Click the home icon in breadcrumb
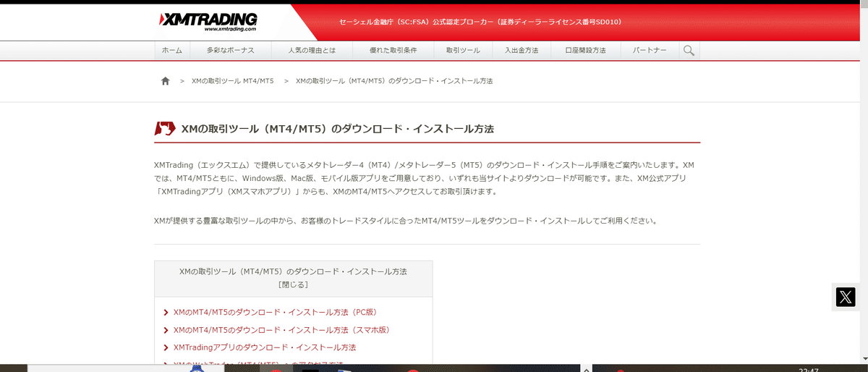The image size is (868, 372). pos(165,81)
